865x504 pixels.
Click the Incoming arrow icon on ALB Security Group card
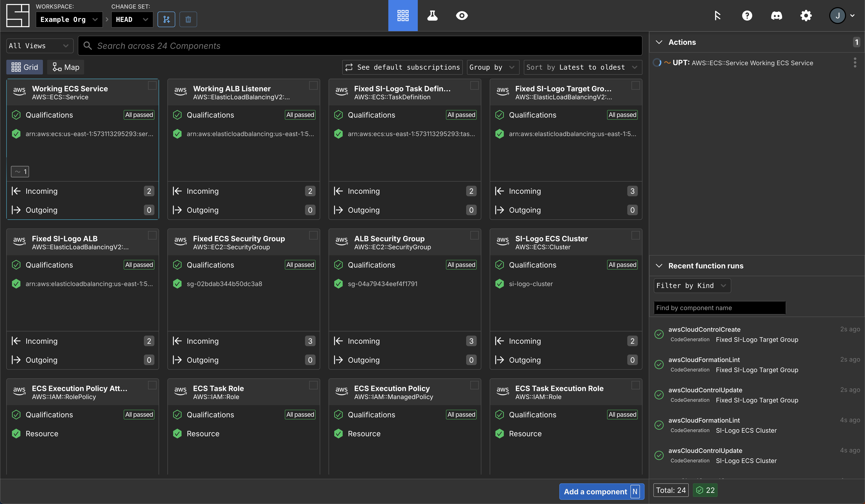[338, 341]
